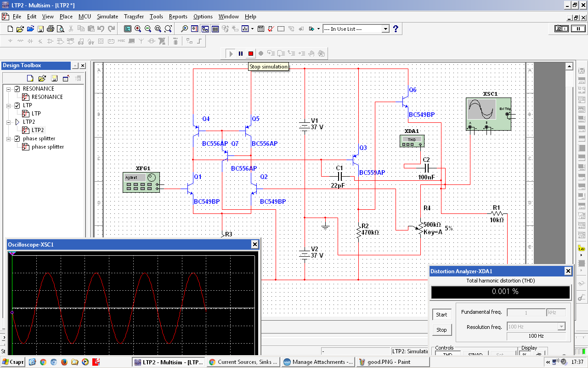Switch to Manage Attachments taskbar item
The height and width of the screenshot is (368, 588).
318,362
